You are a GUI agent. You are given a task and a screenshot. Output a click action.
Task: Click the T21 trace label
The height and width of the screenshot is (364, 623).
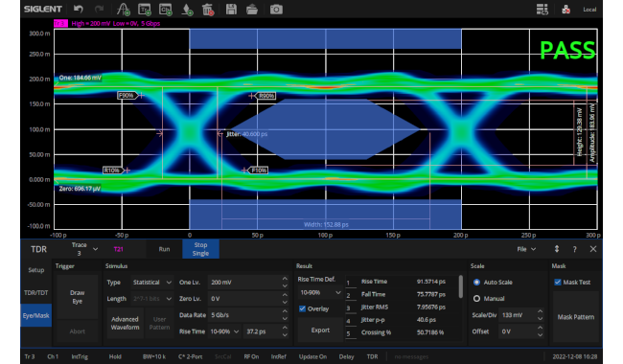tap(119, 249)
